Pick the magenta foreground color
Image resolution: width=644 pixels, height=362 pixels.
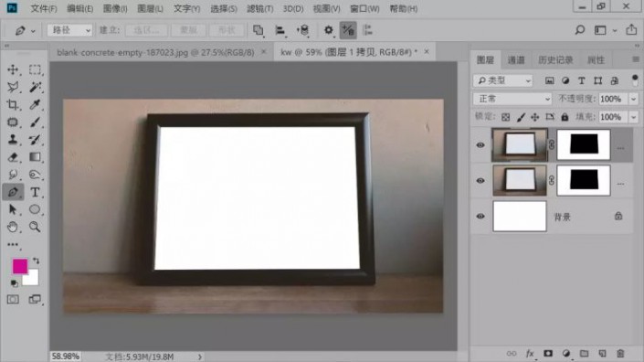coord(20,266)
